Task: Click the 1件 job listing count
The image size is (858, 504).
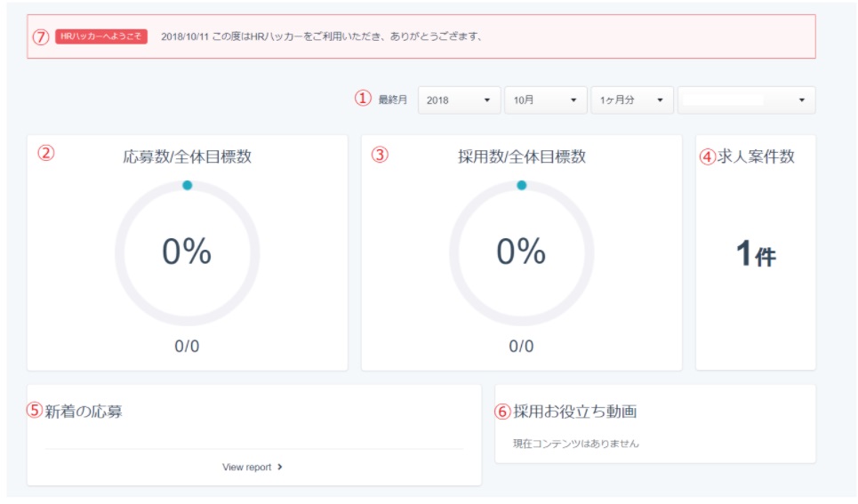Action: 755,255
